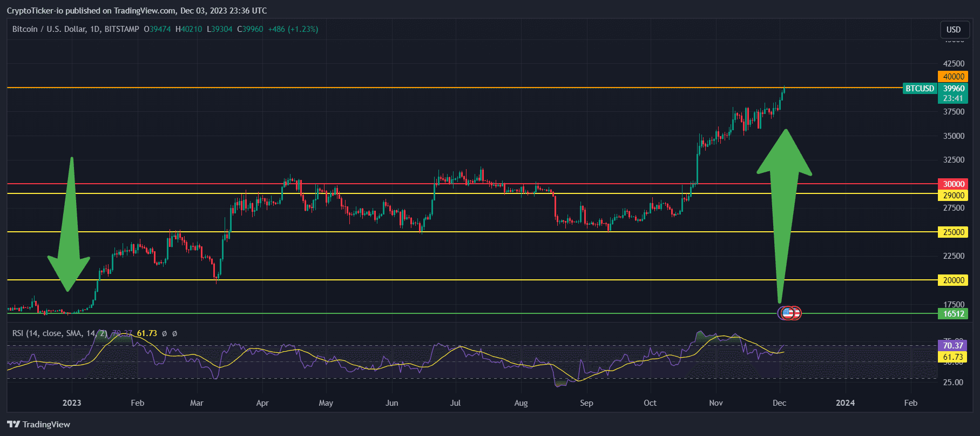Open the USD currency selector
The width and height of the screenshot is (980, 436).
point(954,30)
